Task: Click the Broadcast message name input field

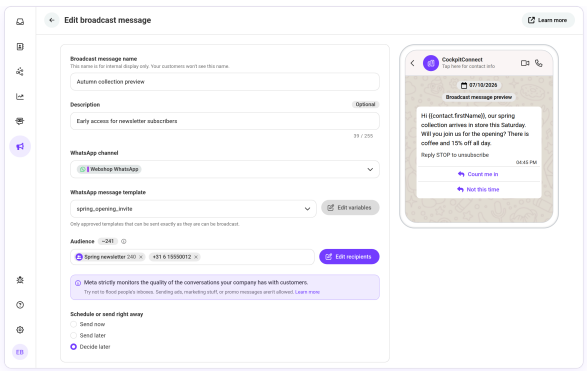Action: click(x=225, y=82)
